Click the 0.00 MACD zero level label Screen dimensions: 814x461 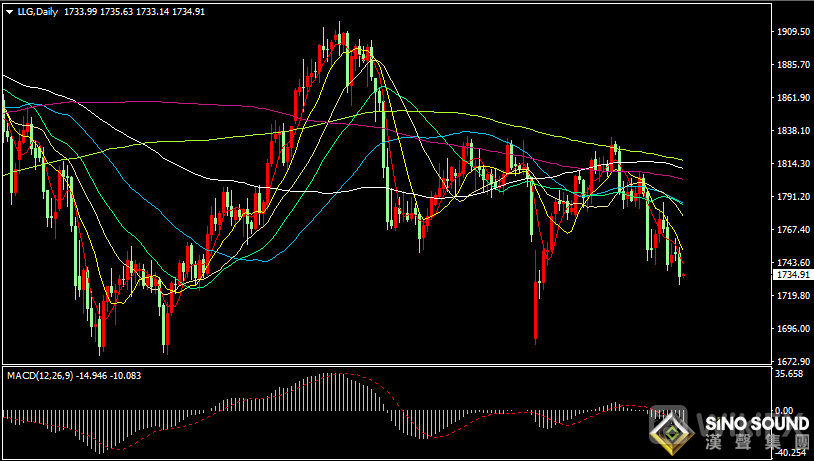tap(786, 410)
